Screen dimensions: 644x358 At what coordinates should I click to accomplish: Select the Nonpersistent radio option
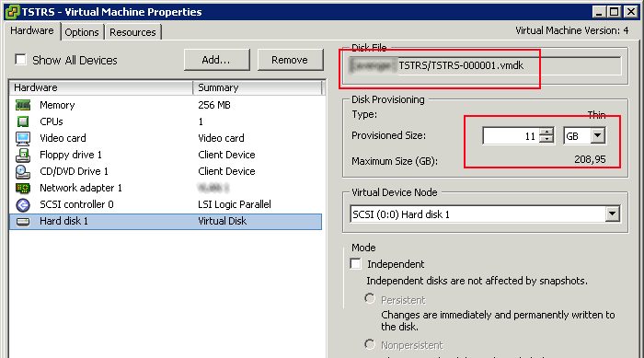coord(370,344)
